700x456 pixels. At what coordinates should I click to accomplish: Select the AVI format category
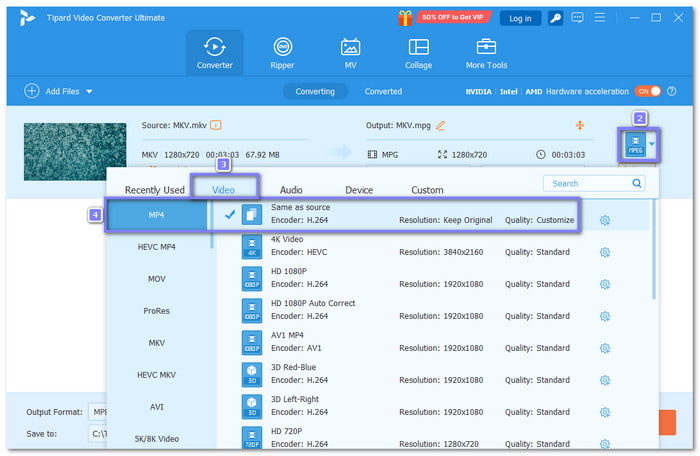pos(156,407)
